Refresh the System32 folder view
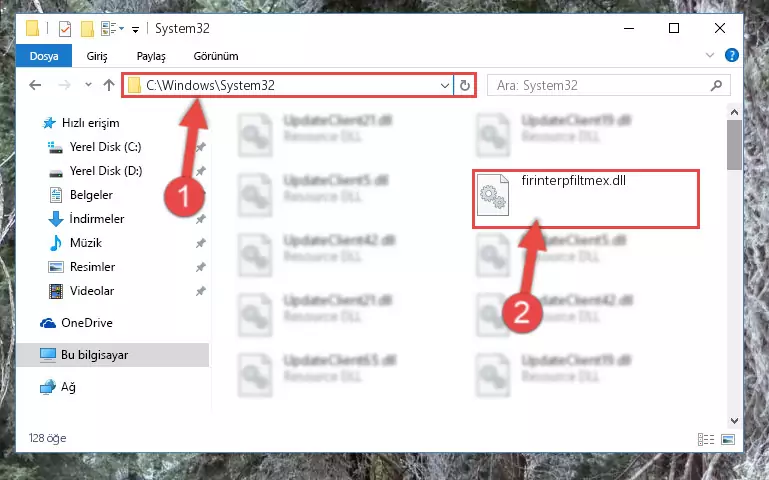The height and width of the screenshot is (480, 769). (464, 86)
